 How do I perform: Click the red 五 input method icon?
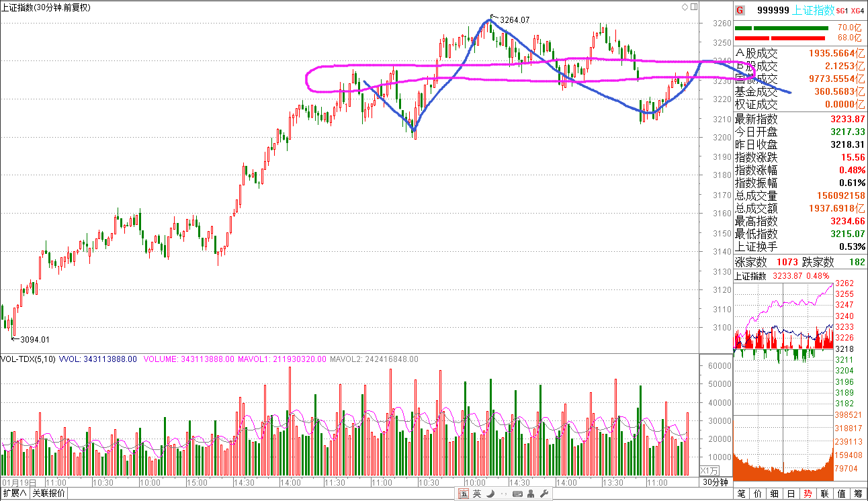pyautogui.click(x=464, y=494)
